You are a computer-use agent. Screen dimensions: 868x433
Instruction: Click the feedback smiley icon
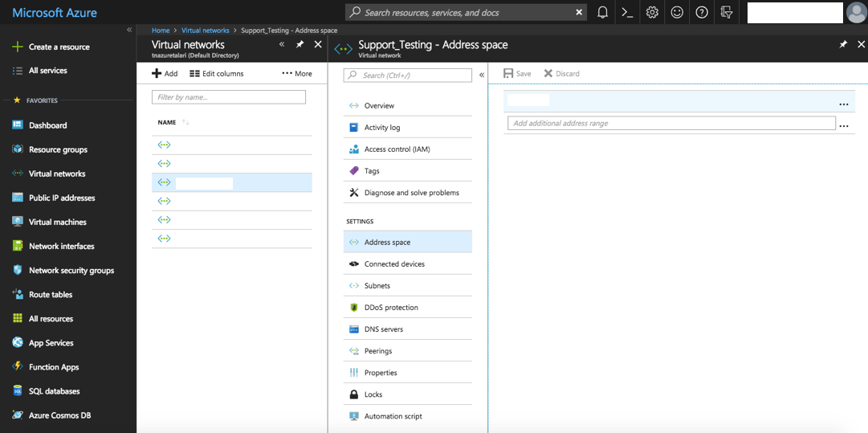[678, 12]
